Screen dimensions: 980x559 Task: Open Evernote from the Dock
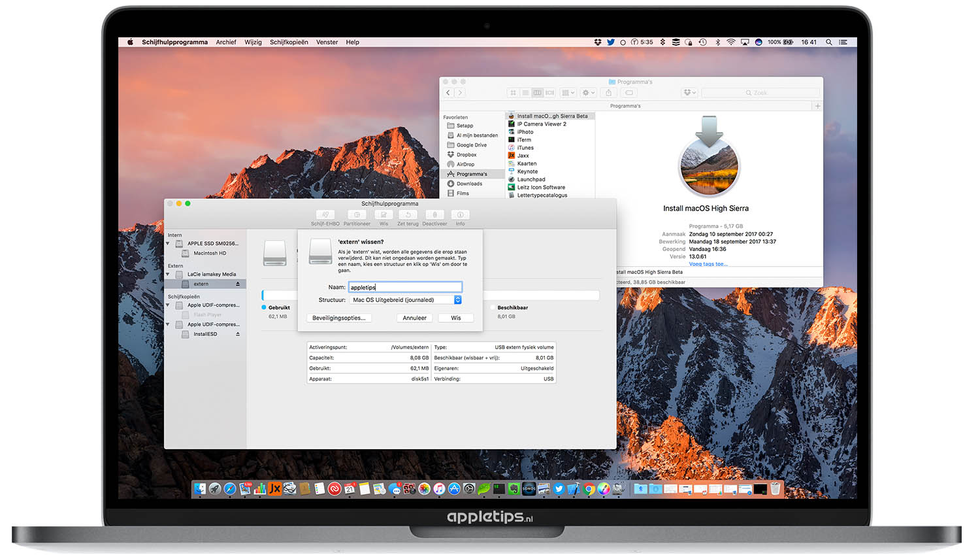(x=514, y=488)
